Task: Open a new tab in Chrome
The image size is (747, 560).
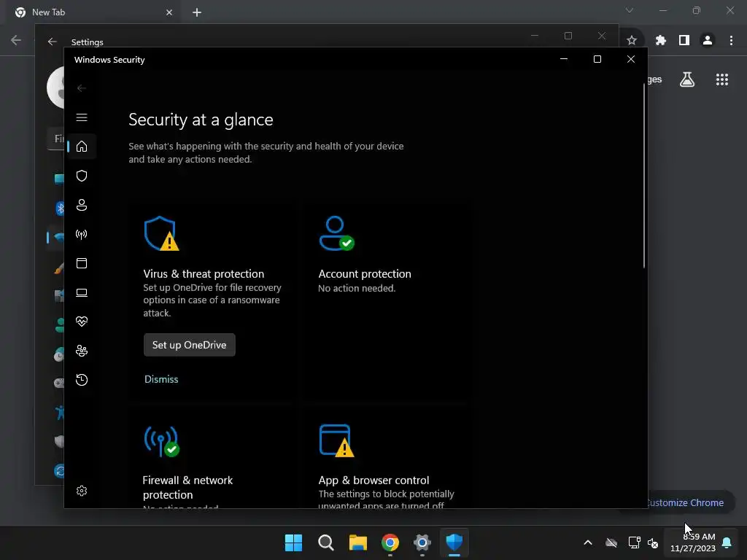Action: pos(197,12)
